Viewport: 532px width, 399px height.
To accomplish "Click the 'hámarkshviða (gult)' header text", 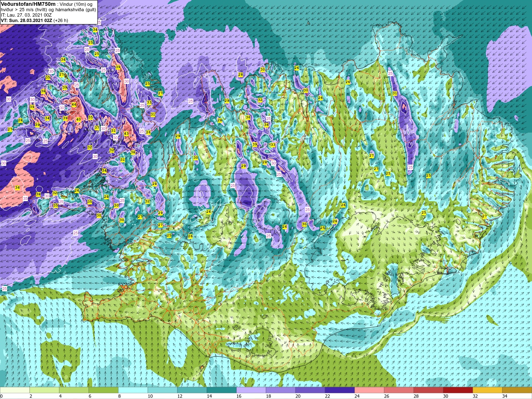I will [x=76, y=10].
